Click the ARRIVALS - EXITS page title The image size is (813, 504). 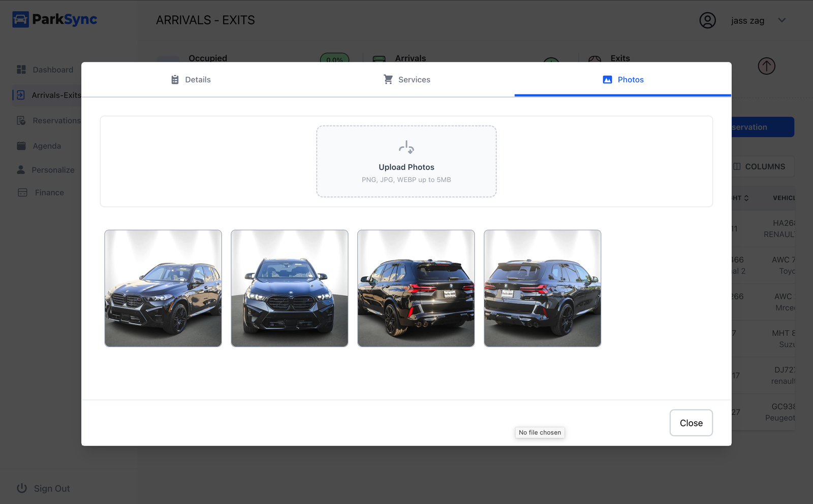coord(205,20)
